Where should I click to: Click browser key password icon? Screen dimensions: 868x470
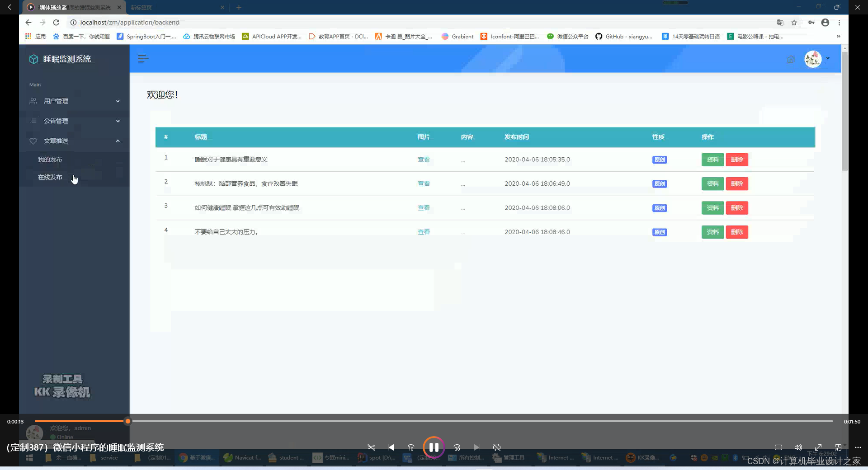pyautogui.click(x=811, y=23)
